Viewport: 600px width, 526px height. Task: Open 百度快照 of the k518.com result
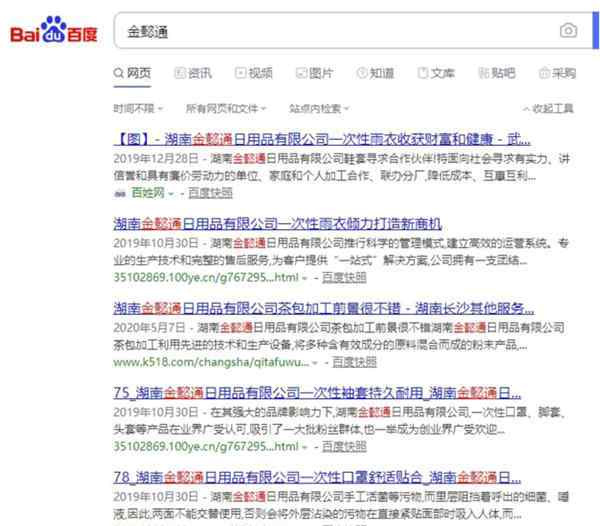[x=354, y=362]
